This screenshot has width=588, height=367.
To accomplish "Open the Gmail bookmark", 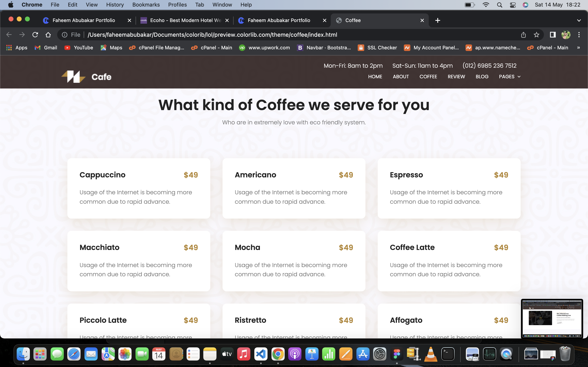I will coord(46,48).
